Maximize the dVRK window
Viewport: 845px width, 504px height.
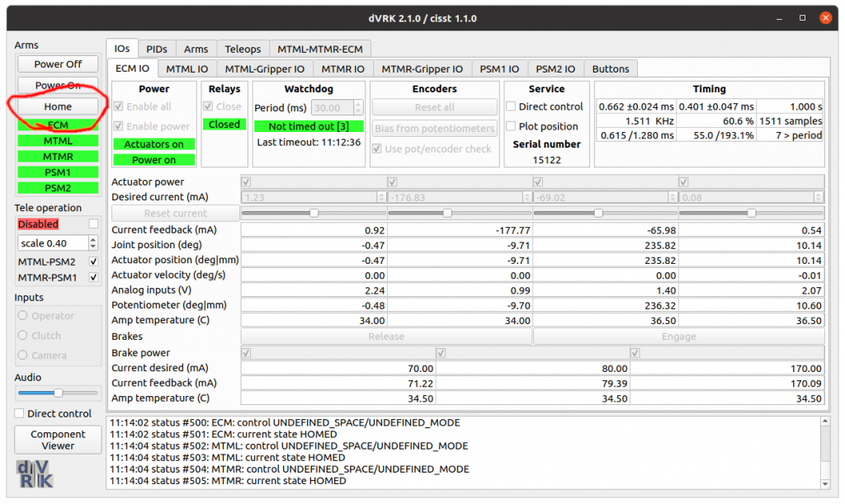pos(802,18)
